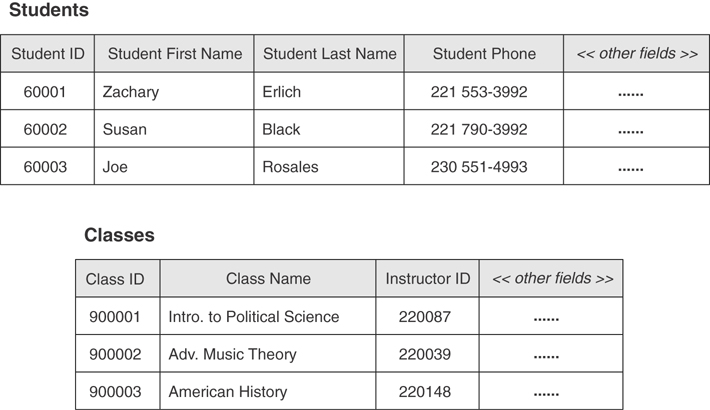The height and width of the screenshot is (410, 710).
Task: Click student ID 60001 cell
Action: coord(45,92)
